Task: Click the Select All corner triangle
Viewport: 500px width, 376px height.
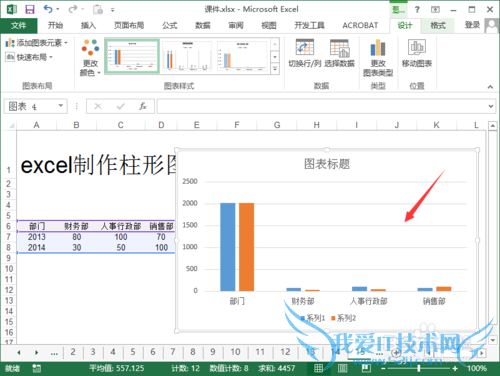Action: tap(11, 125)
